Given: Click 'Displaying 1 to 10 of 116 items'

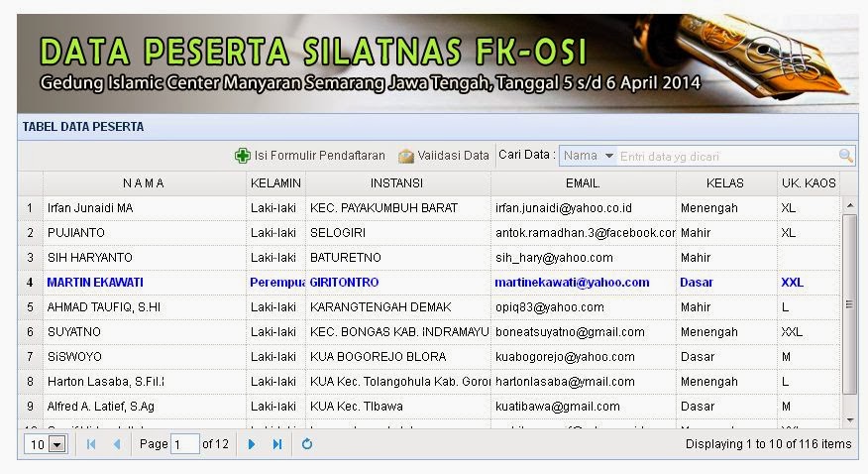Looking at the screenshot, I should click(768, 444).
